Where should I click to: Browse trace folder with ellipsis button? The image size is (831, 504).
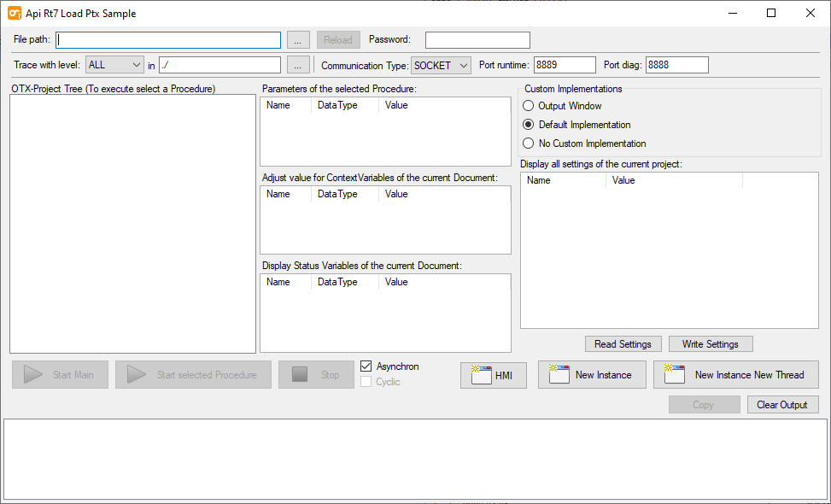(297, 66)
